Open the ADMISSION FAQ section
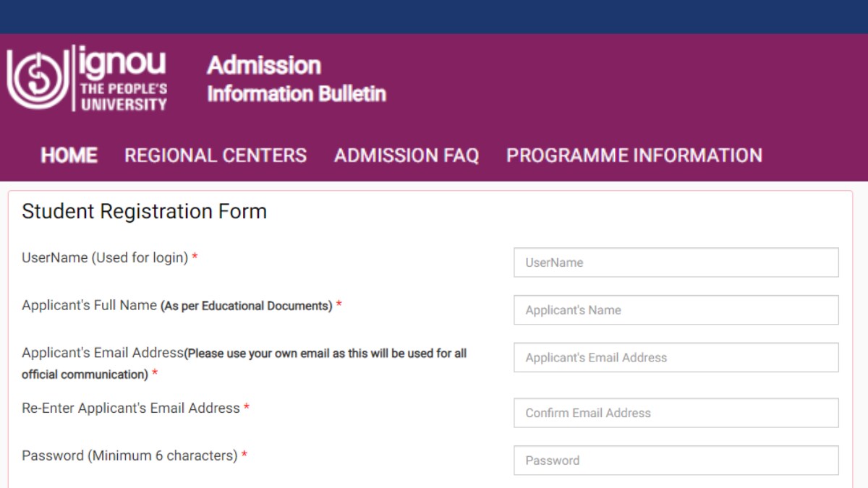Screen dimensions: 868x488 point(407,155)
